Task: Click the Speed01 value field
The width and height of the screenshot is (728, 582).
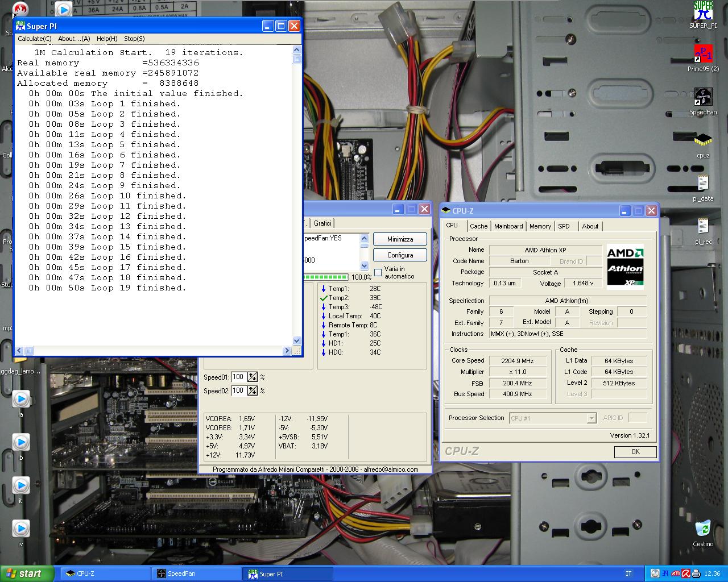Action: 239,377
